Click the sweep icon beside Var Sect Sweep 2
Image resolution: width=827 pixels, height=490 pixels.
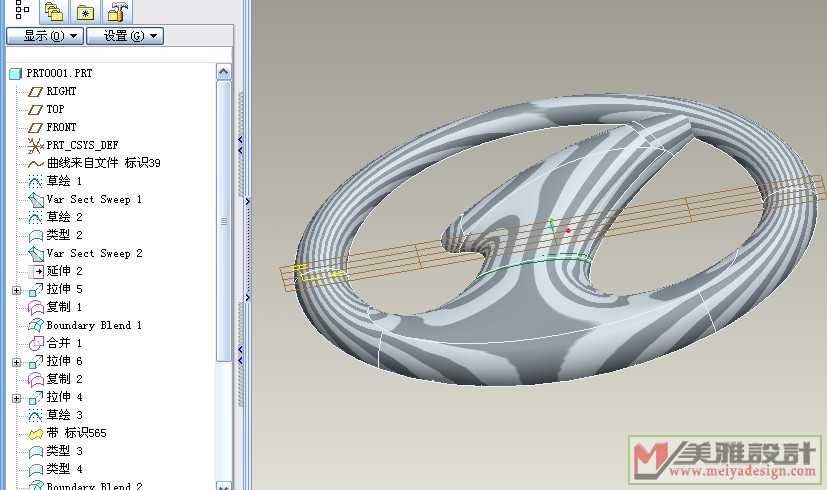(35, 254)
